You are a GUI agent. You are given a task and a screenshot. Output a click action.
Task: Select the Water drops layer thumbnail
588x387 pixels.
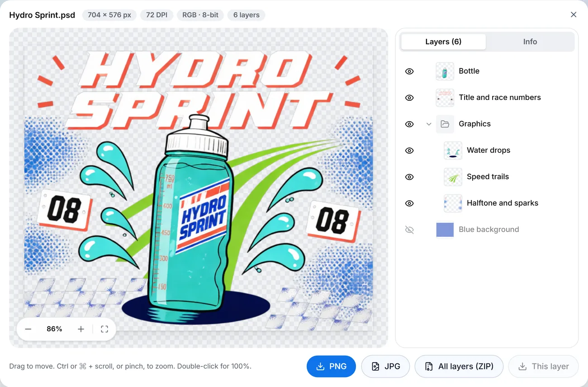click(453, 151)
